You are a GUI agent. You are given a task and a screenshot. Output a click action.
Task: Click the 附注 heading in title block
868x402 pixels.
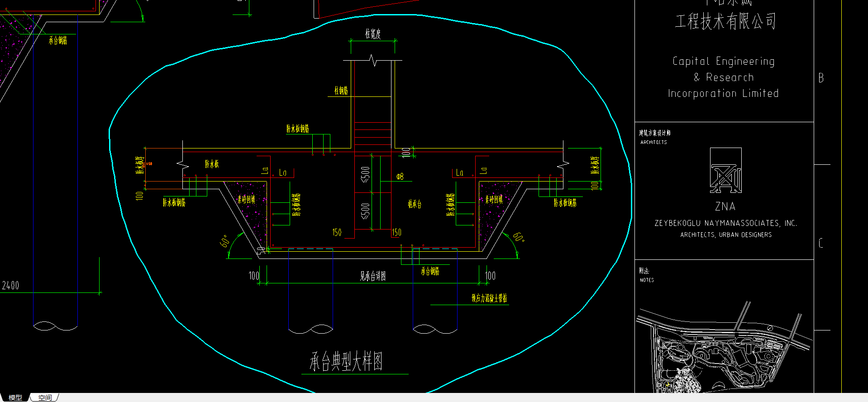click(x=644, y=271)
